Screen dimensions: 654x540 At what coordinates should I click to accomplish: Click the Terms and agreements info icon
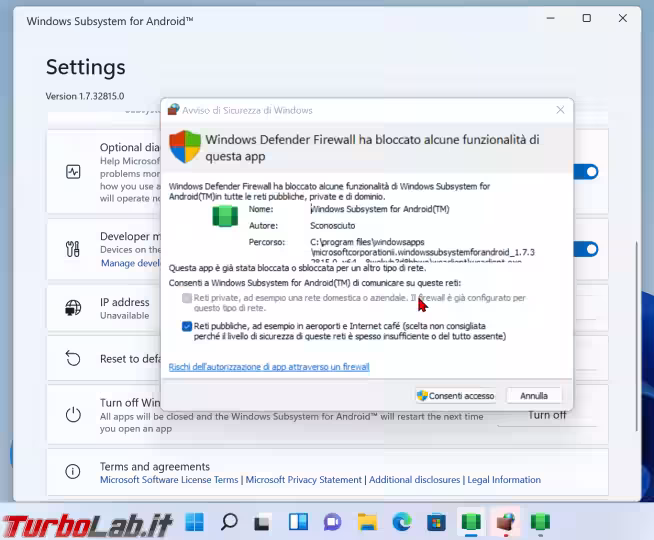coord(73,471)
